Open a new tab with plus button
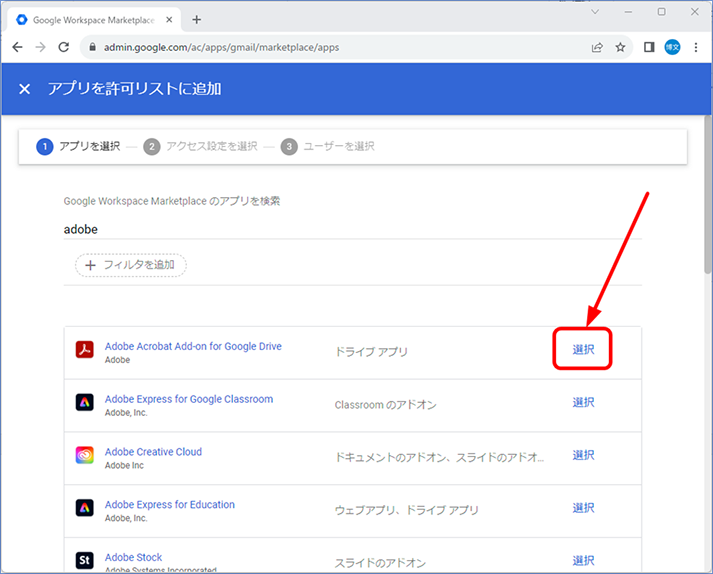The image size is (713, 574). click(x=196, y=20)
